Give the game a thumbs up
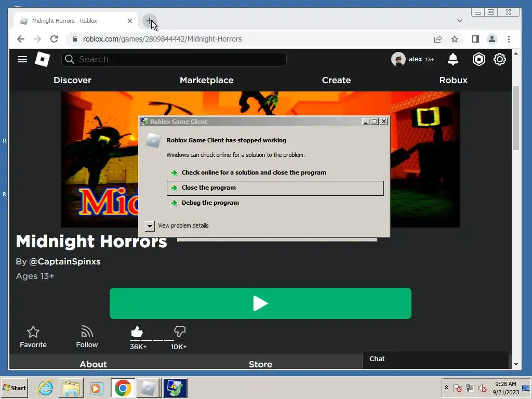Screen dimensions: 532x399 (x=137, y=332)
